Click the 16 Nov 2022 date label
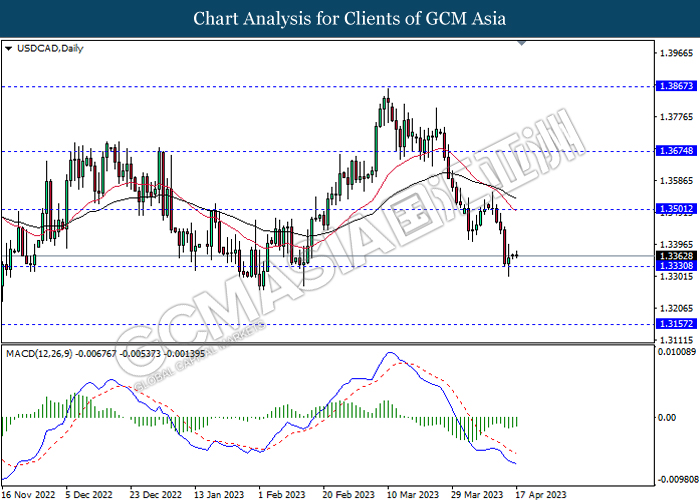700x500 pixels. pos(28,494)
